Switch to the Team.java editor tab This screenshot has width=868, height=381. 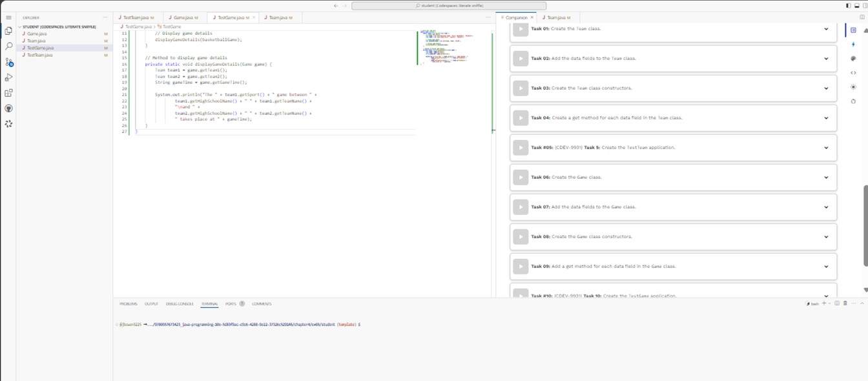[278, 17]
